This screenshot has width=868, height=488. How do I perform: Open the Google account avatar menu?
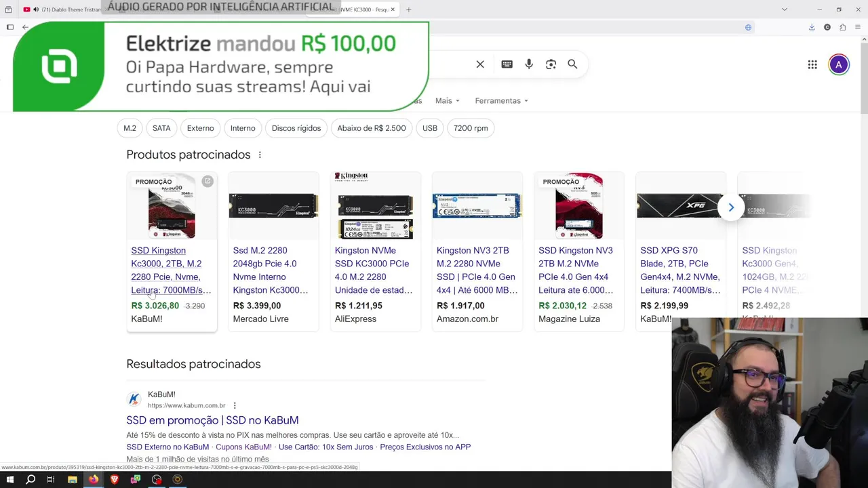coord(839,64)
